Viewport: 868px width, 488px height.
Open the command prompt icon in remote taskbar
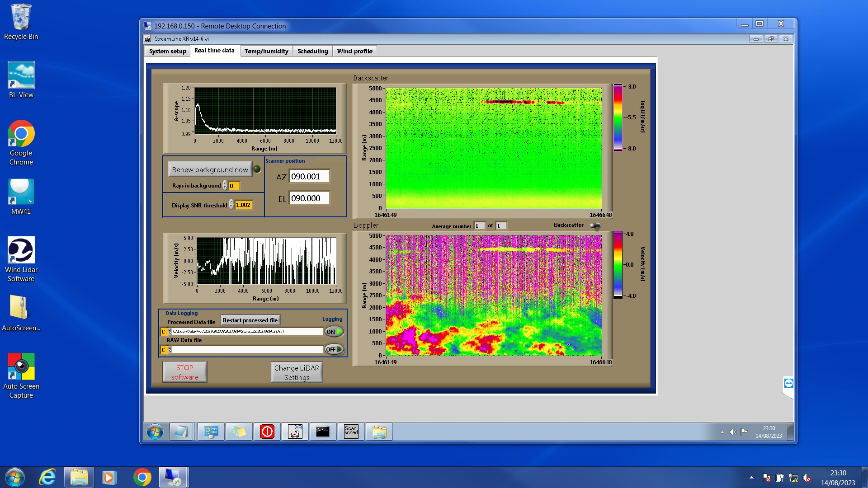pyautogui.click(x=323, y=432)
